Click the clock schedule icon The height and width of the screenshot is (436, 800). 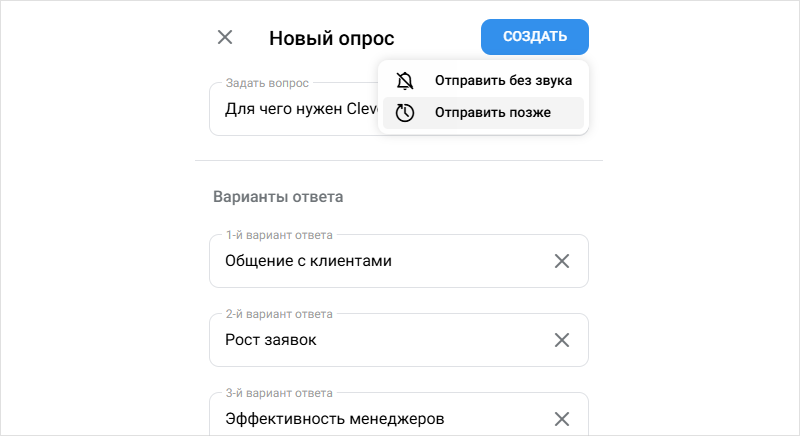tap(405, 113)
